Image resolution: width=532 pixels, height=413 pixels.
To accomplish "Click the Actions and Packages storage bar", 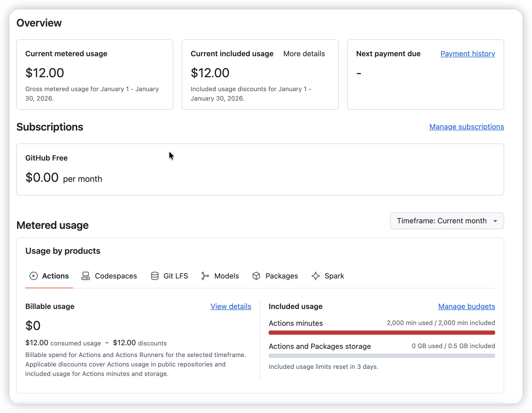I will pos(382,356).
